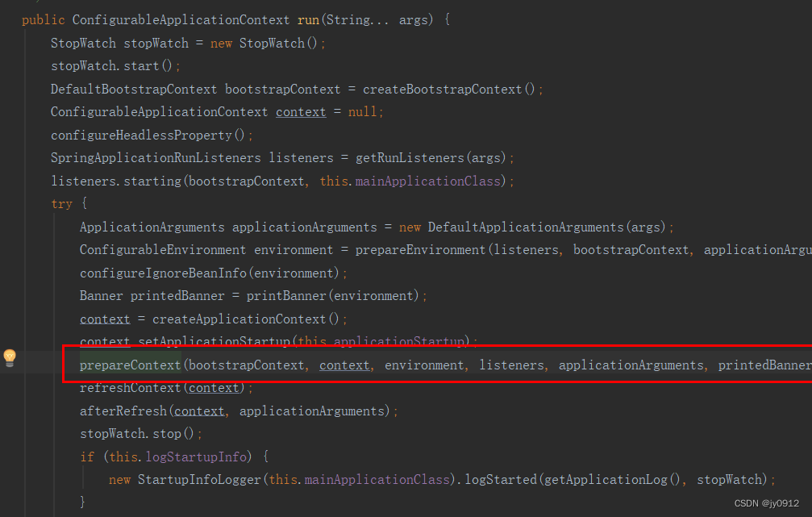Click refreshContext(context) call
Screen dimensions: 812x517
tap(162, 388)
